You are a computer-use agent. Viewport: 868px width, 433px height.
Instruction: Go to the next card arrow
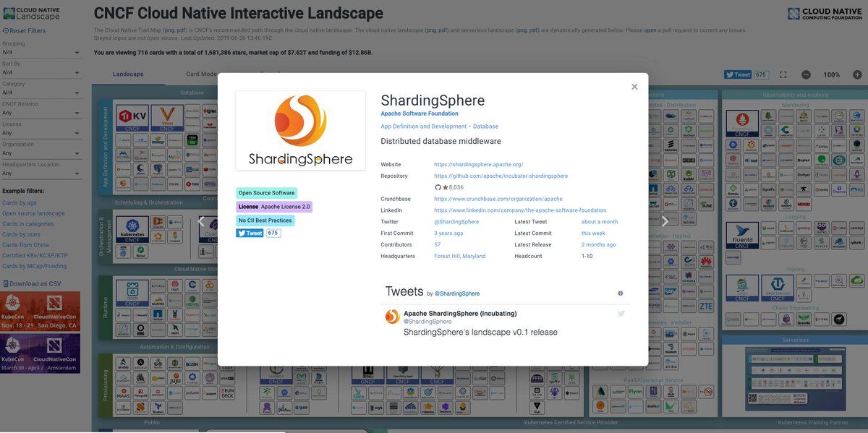click(x=665, y=221)
